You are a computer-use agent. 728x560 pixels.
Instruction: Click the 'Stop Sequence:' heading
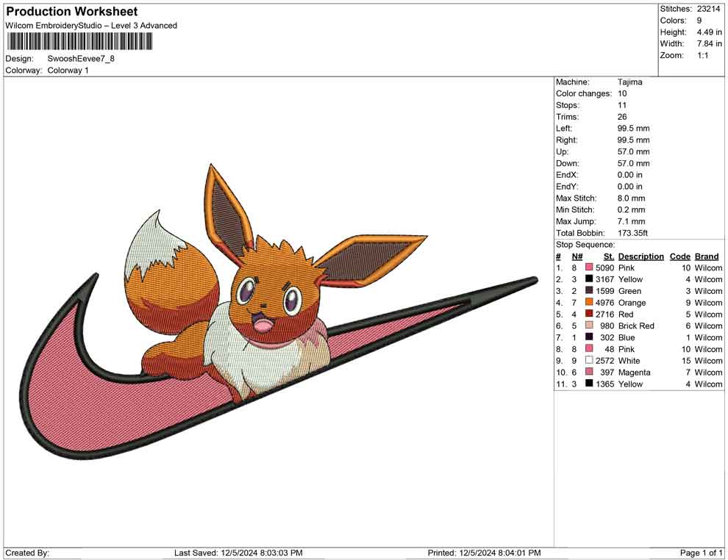[x=585, y=245]
